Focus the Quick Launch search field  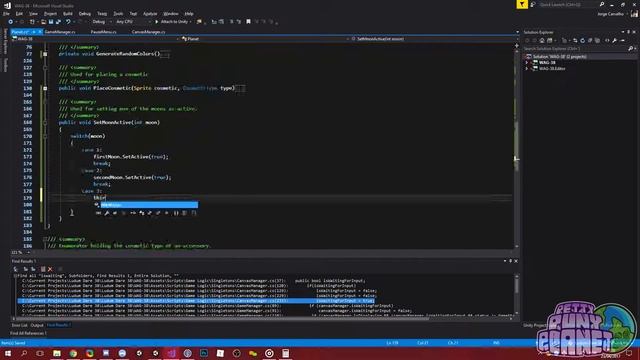pos(569,4)
